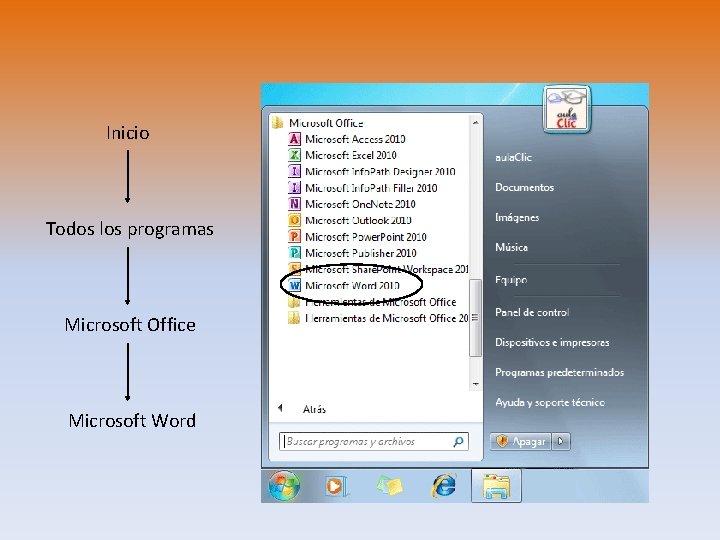The height and width of the screenshot is (540, 720).
Task: Click the Herramientas de Microsoft Office folder icon
Action: click(294, 302)
